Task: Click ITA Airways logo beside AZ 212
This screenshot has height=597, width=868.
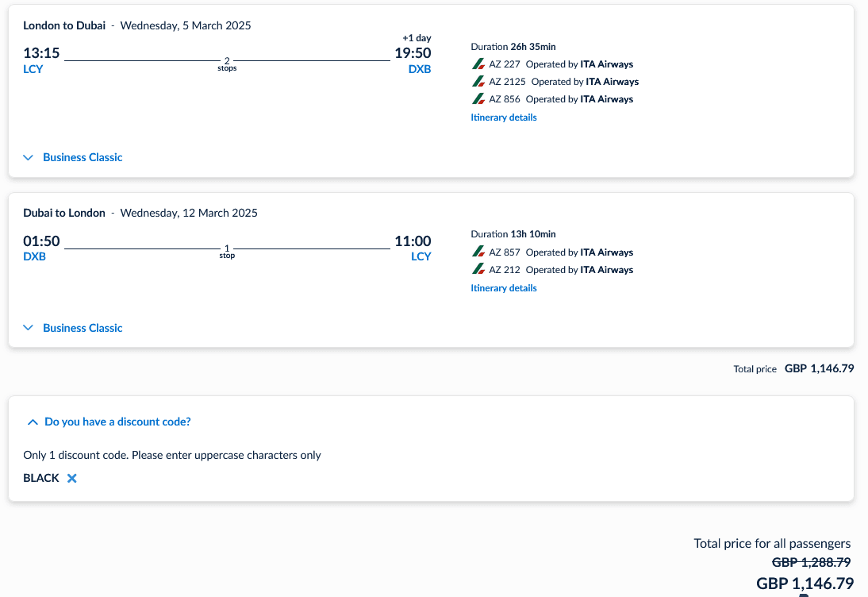Action: pyautogui.click(x=478, y=270)
